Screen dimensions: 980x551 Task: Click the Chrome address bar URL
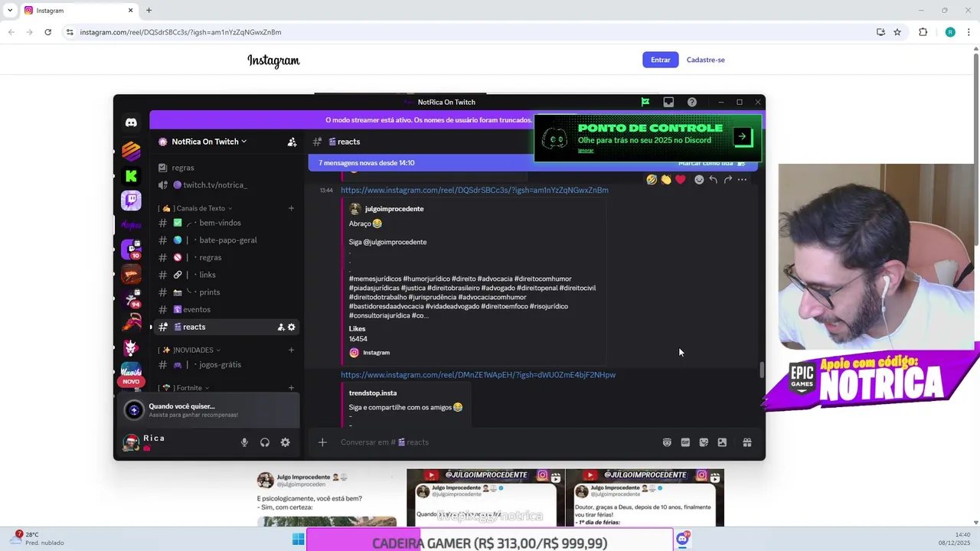click(x=181, y=32)
